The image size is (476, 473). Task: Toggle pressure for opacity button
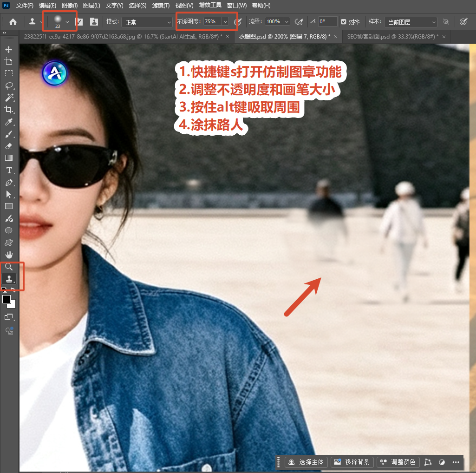coord(238,21)
